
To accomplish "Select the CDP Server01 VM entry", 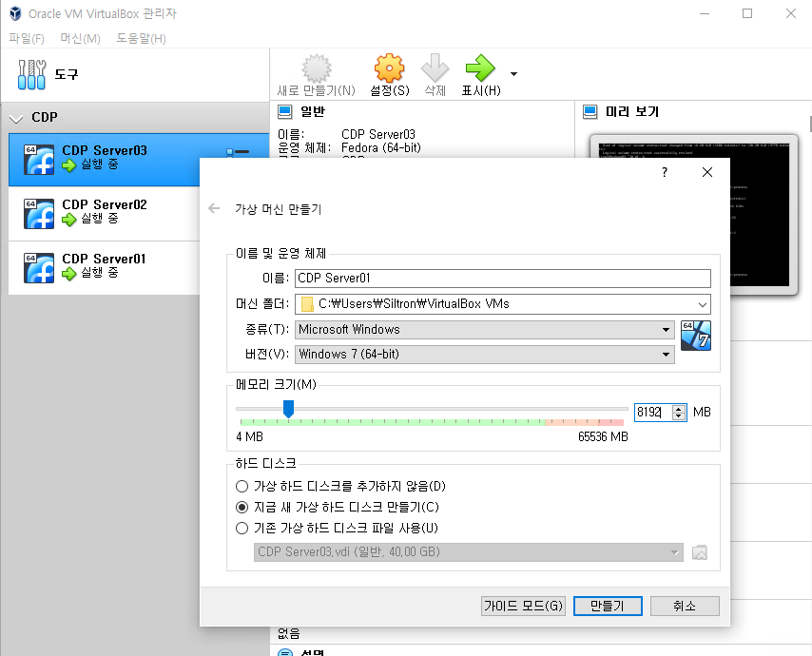I will point(104,268).
